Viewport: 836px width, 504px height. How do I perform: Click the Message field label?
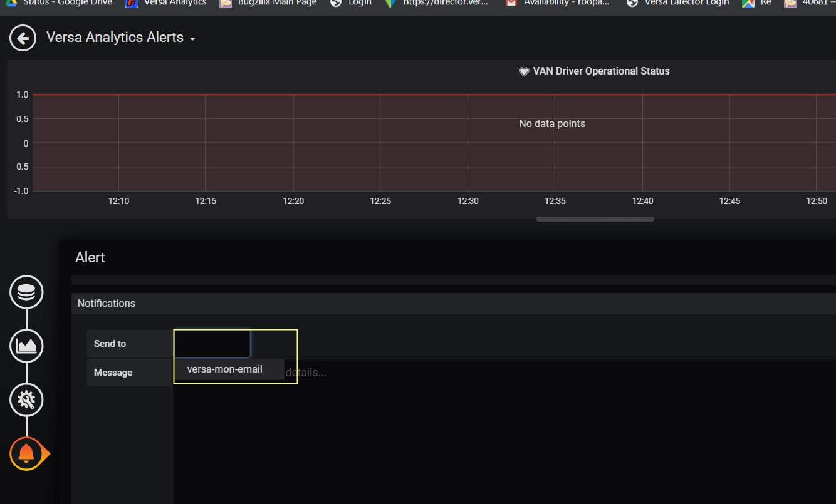tap(130, 373)
